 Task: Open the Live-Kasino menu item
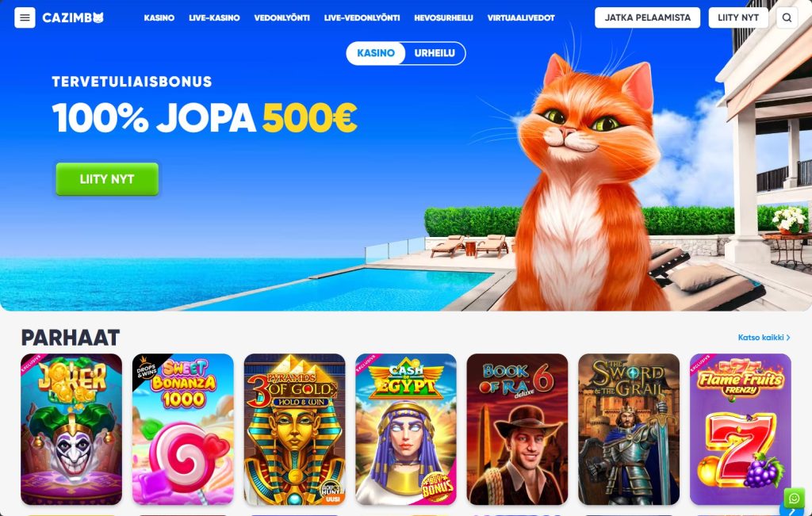214,17
